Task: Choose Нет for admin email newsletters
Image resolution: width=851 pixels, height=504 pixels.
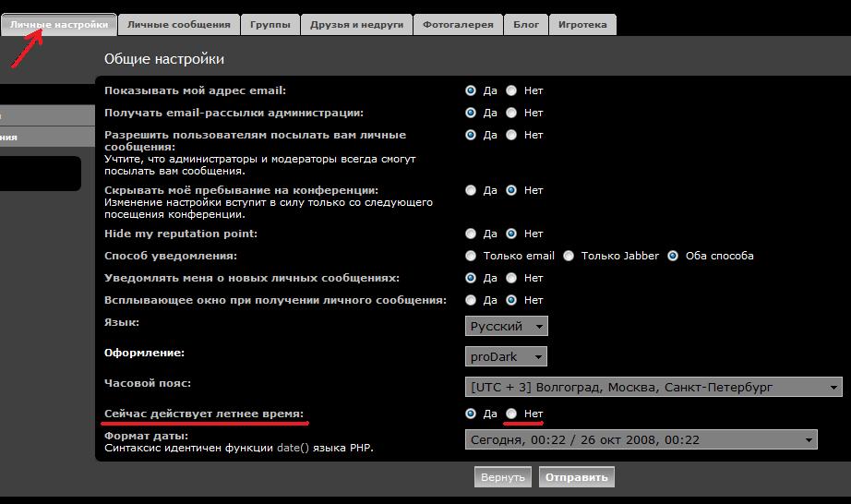Action: coord(511,113)
